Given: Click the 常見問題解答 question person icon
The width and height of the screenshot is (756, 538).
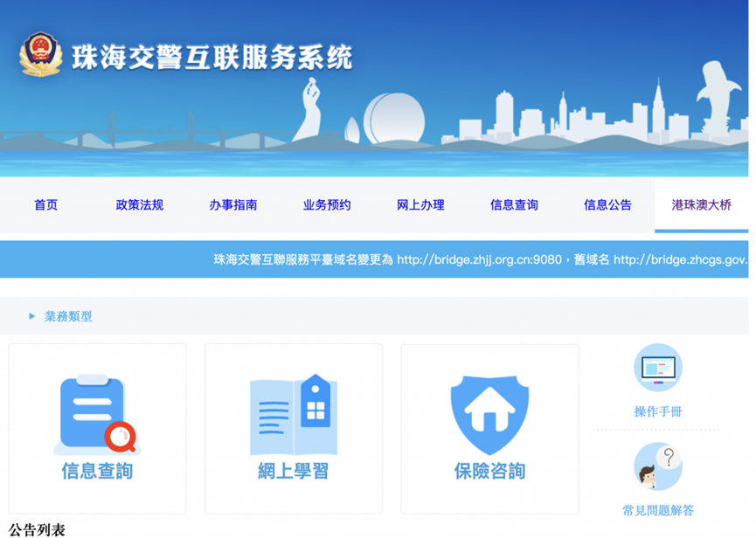Looking at the screenshot, I should tap(657, 466).
